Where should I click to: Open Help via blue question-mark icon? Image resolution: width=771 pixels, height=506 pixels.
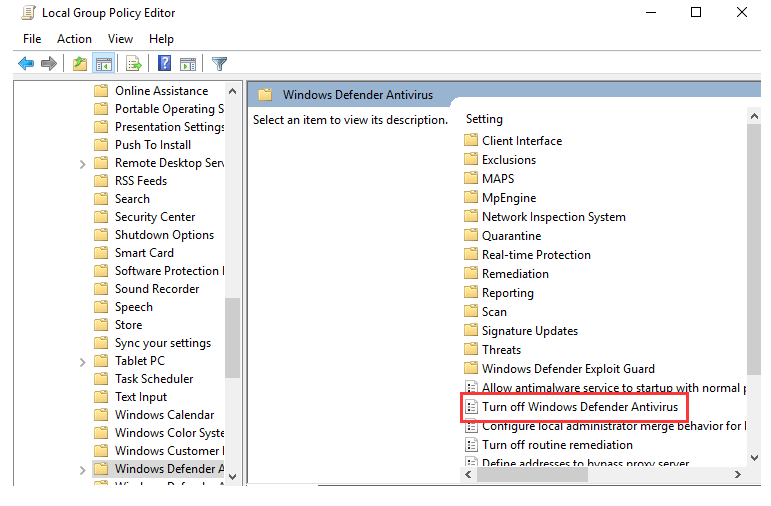pyautogui.click(x=164, y=63)
